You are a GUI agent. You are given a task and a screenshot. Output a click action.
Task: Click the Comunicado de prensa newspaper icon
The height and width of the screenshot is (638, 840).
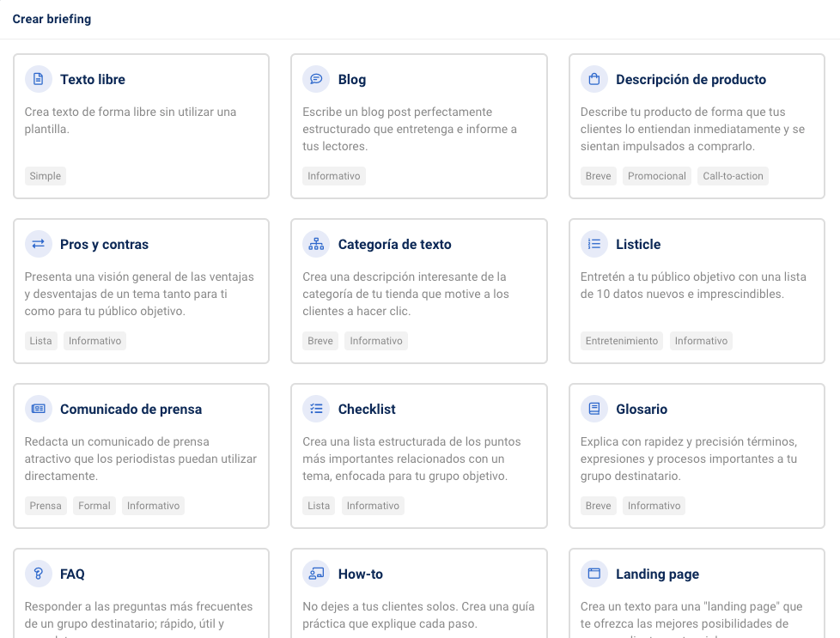[x=38, y=409]
